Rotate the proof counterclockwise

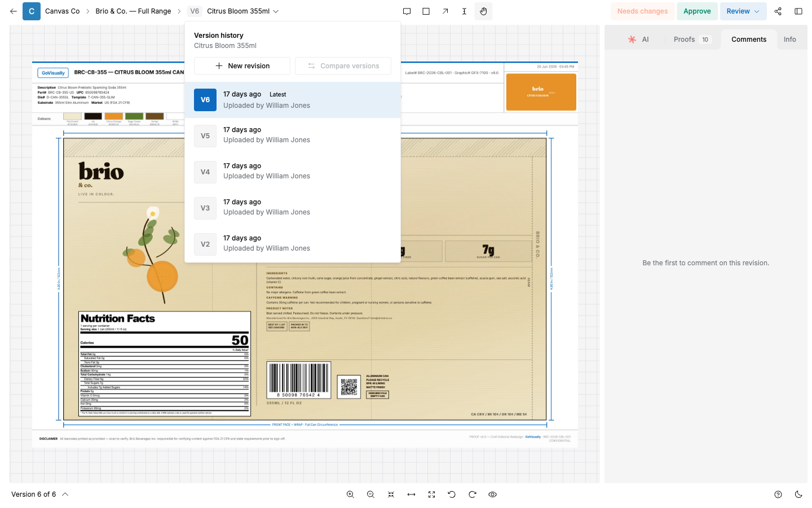[x=452, y=494]
